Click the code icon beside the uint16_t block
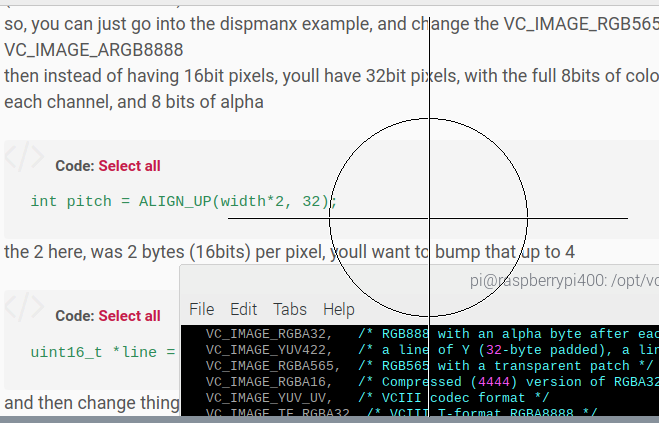Viewport: 659px width, 423px height. point(24,307)
